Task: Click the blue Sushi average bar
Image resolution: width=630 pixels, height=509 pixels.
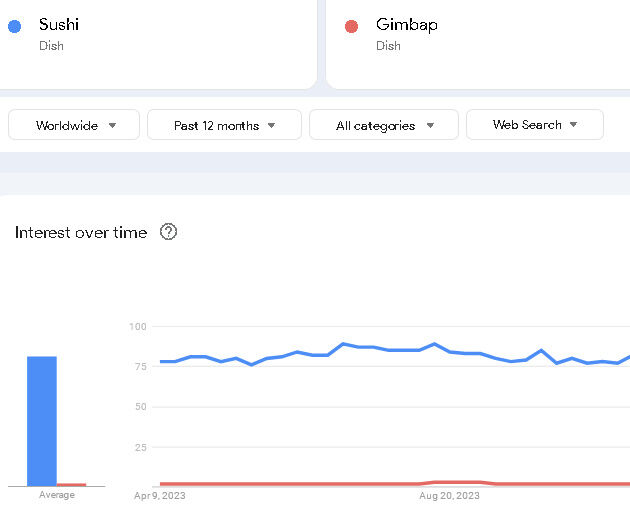Action: click(41, 420)
